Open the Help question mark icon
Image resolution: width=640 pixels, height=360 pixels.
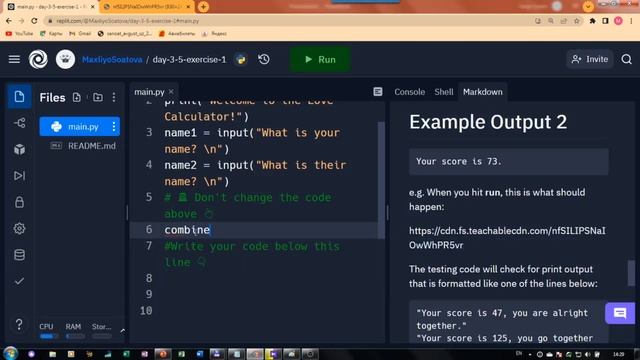tap(19, 324)
